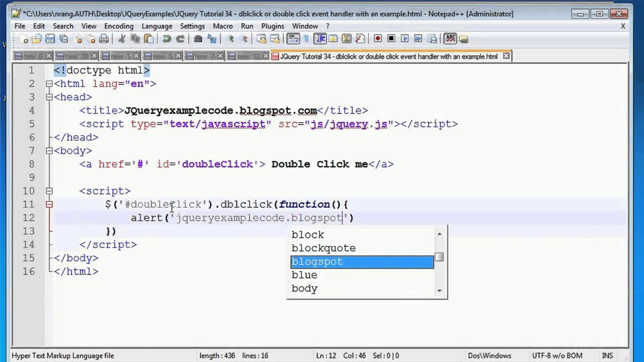Open the Settings menu
This screenshot has height=362, width=644.
point(192,26)
